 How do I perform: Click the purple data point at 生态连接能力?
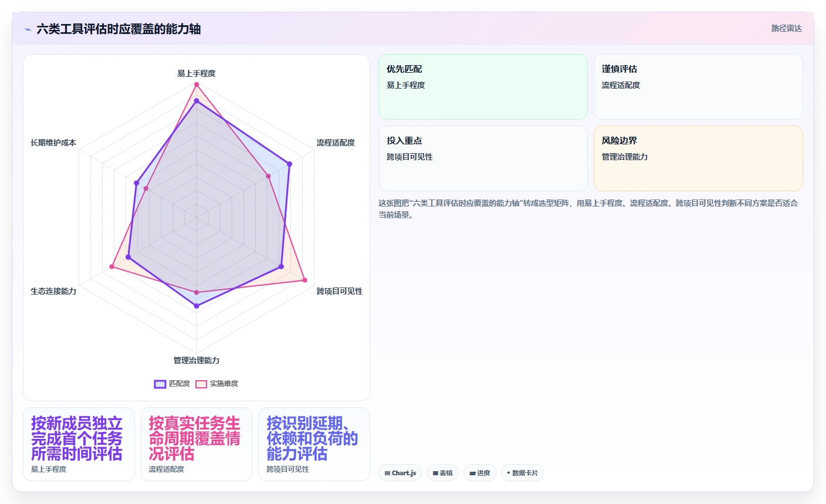click(x=128, y=257)
